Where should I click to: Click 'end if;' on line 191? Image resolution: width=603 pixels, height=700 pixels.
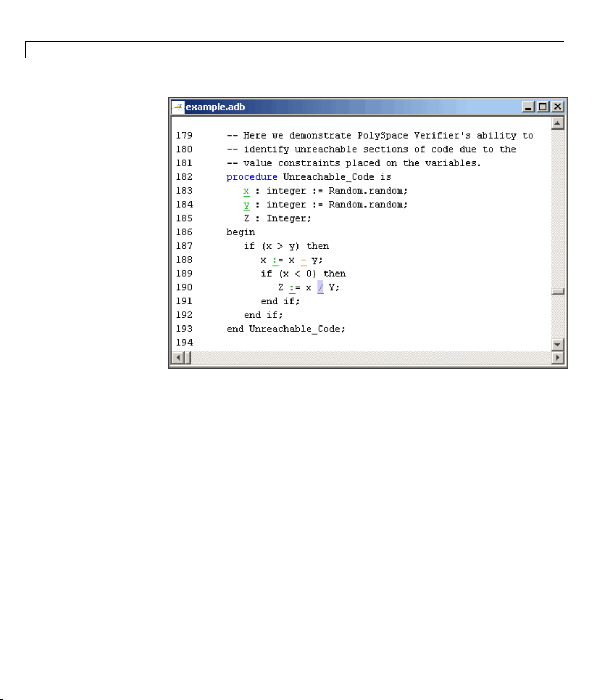tap(280, 302)
